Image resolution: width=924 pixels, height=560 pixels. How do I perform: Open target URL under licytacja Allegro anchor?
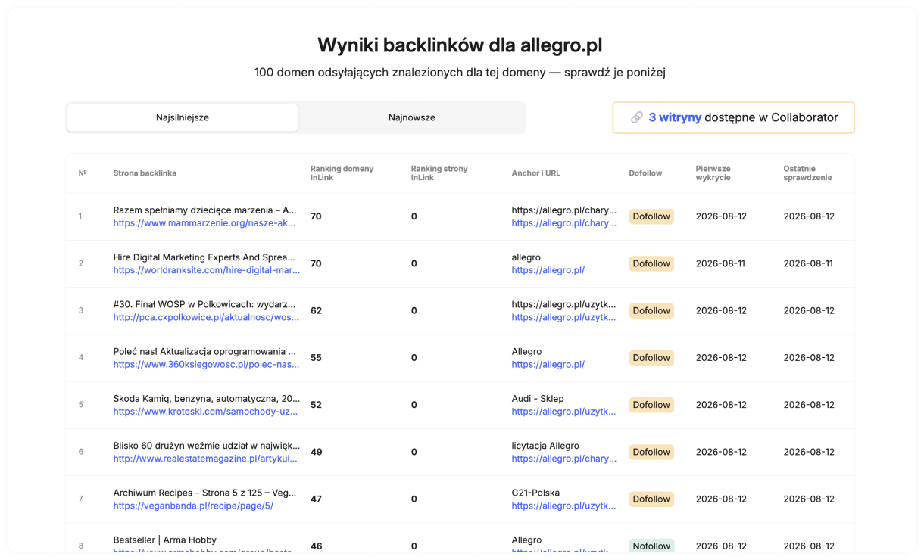click(564, 459)
